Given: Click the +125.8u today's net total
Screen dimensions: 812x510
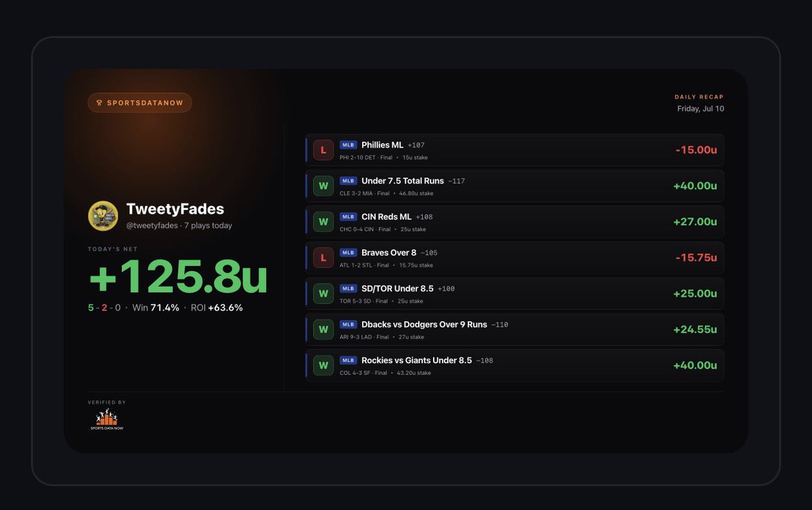Looking at the screenshot, I should [178, 277].
